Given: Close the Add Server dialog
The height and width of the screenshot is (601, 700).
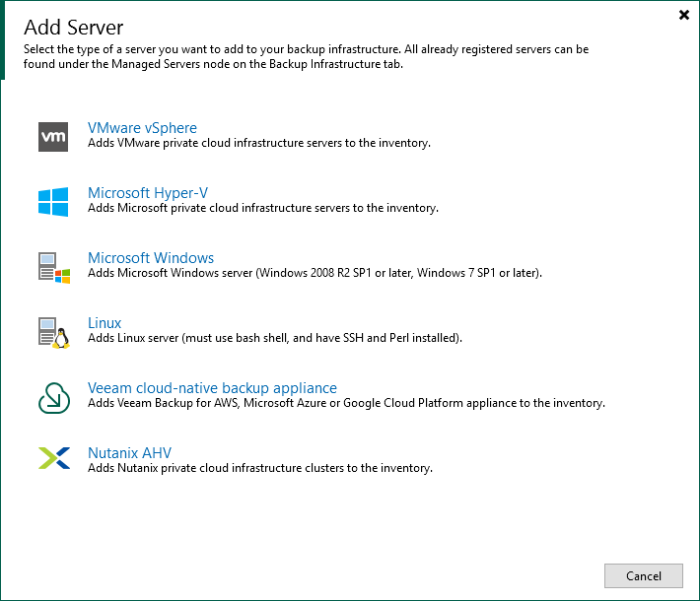Looking at the screenshot, I should click(x=684, y=15).
